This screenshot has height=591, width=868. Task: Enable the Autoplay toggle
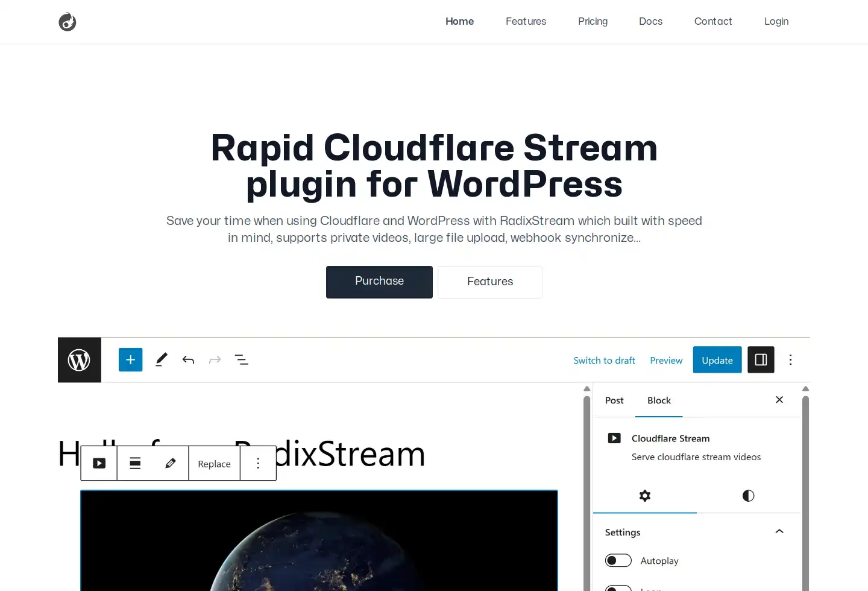(618, 561)
